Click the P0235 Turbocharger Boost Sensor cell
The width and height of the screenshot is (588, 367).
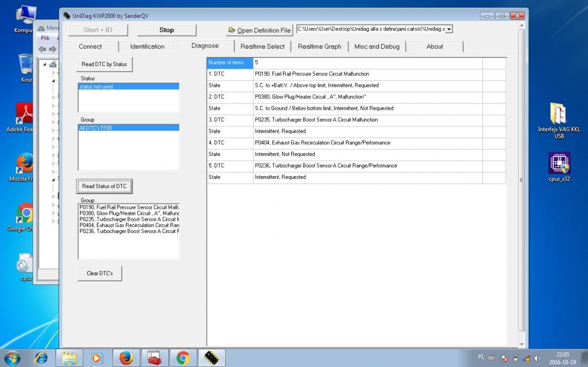[x=367, y=119]
